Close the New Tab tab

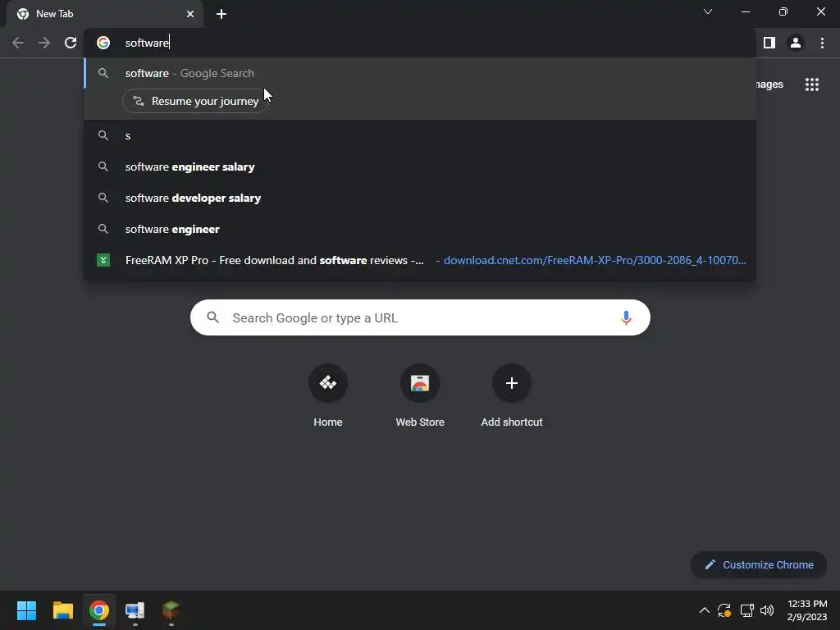pos(190,14)
